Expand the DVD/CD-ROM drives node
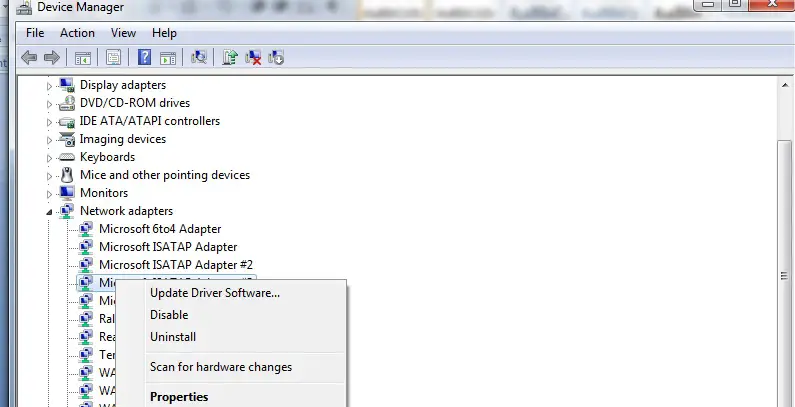Screen dimensions: 795x407 click(x=49, y=104)
